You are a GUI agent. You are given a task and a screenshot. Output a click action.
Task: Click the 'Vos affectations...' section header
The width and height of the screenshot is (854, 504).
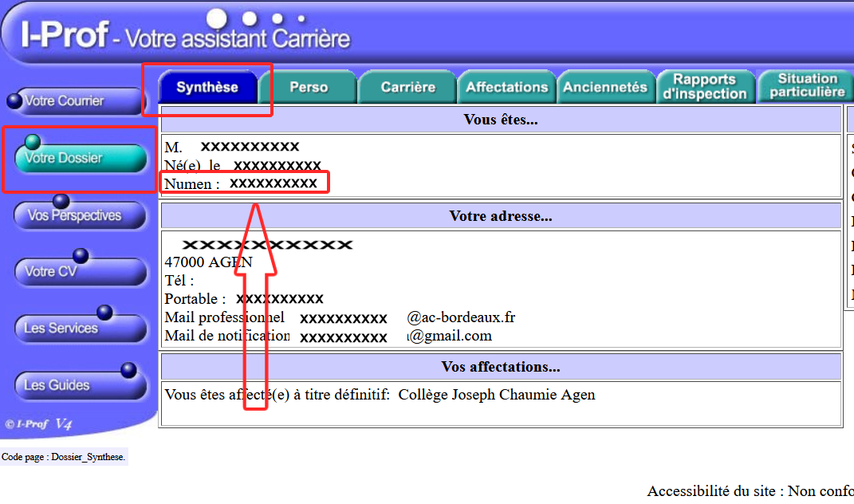point(501,367)
